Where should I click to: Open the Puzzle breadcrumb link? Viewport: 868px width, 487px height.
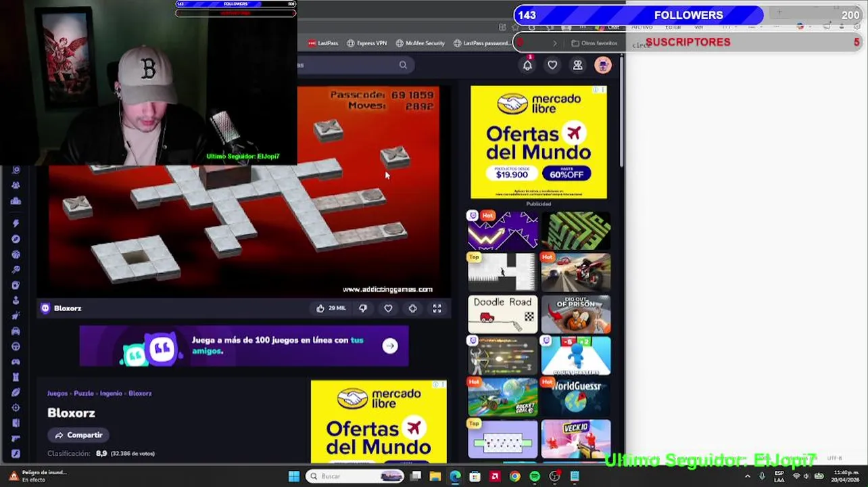click(84, 393)
